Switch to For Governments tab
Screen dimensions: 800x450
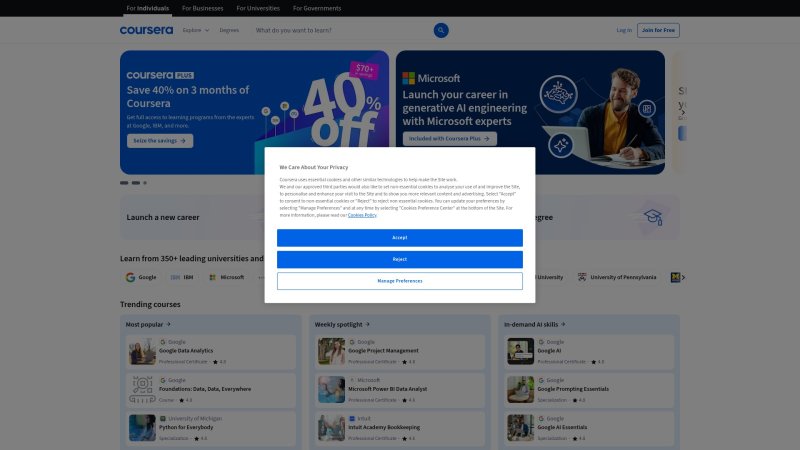[317, 8]
